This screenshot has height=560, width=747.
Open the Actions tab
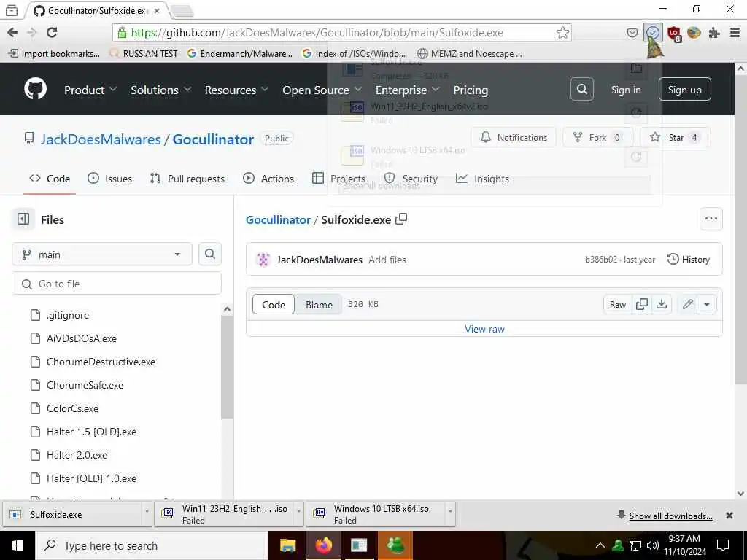[268, 179]
